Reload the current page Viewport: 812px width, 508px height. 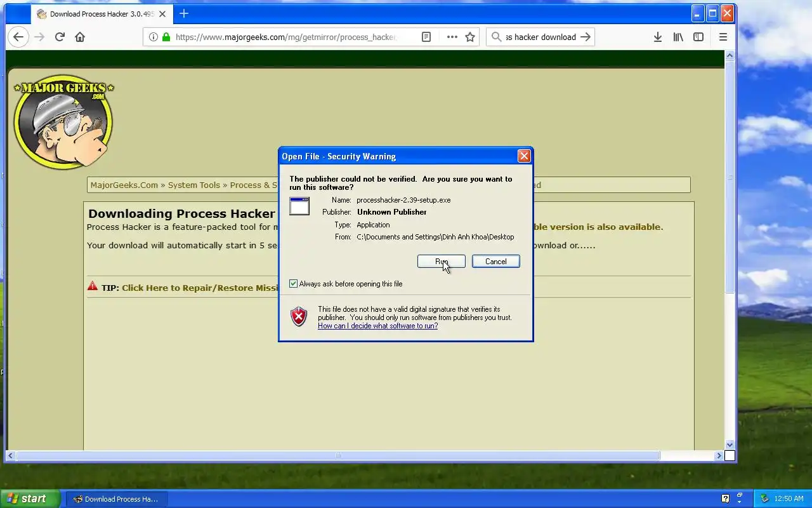pyautogui.click(x=60, y=37)
